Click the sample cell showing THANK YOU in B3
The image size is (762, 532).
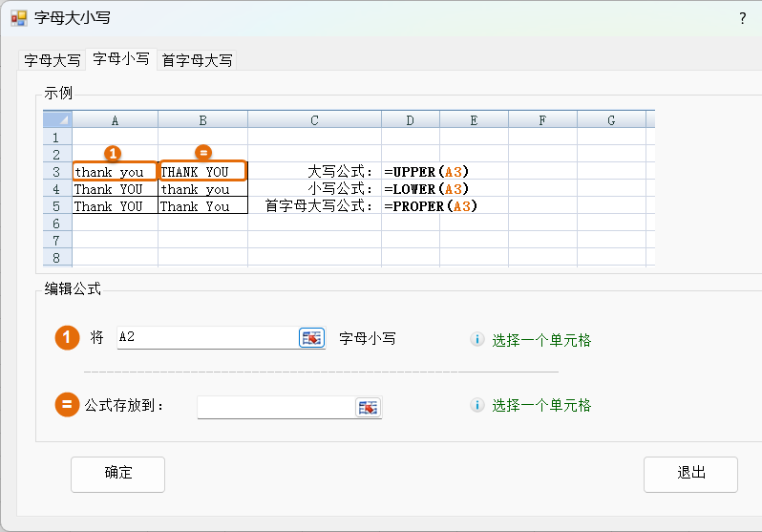click(202, 172)
